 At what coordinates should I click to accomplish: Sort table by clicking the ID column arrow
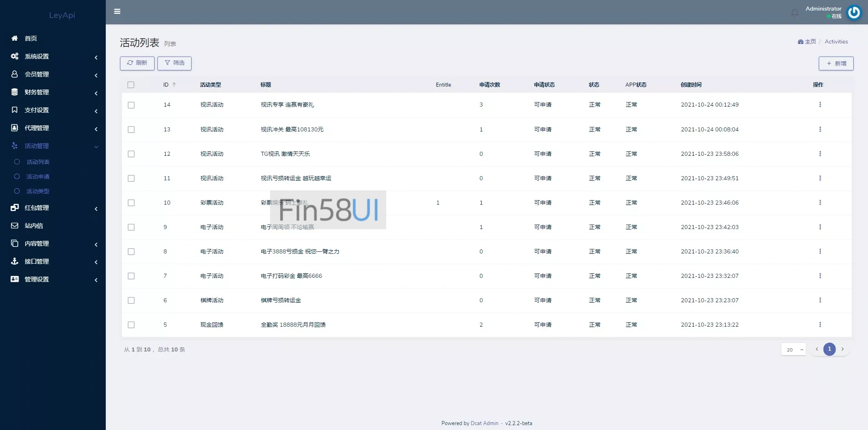[174, 85]
